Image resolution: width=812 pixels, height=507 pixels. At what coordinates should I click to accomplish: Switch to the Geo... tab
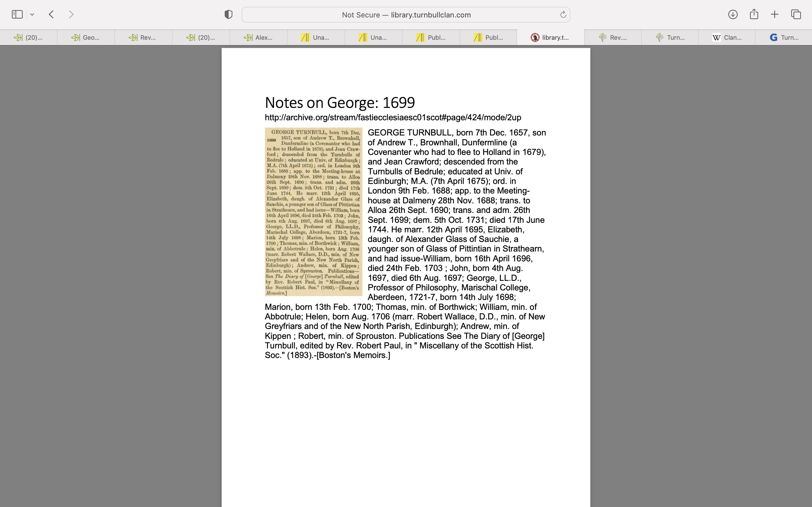[x=86, y=37]
